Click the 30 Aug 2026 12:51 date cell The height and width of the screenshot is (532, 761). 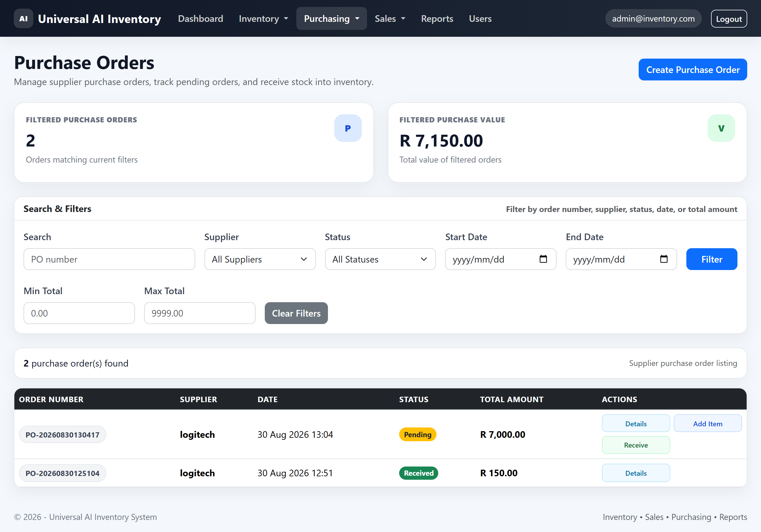tap(295, 473)
